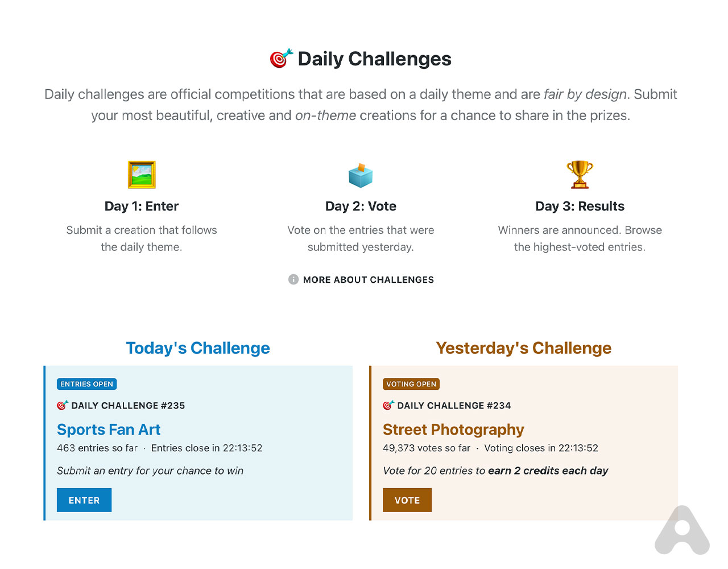
Task: Select the Yesterday's Challenge heading
Action: (x=523, y=348)
